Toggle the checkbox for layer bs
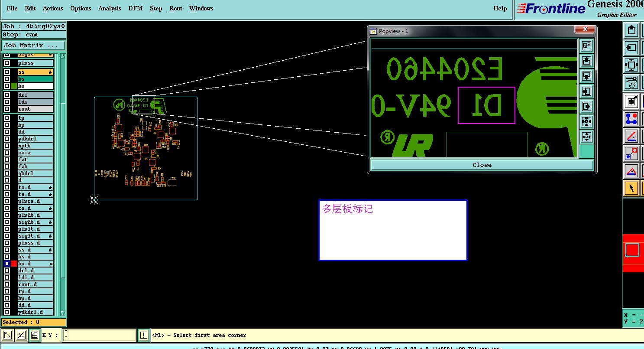Viewport: 644px width, 349px height. [7, 79]
